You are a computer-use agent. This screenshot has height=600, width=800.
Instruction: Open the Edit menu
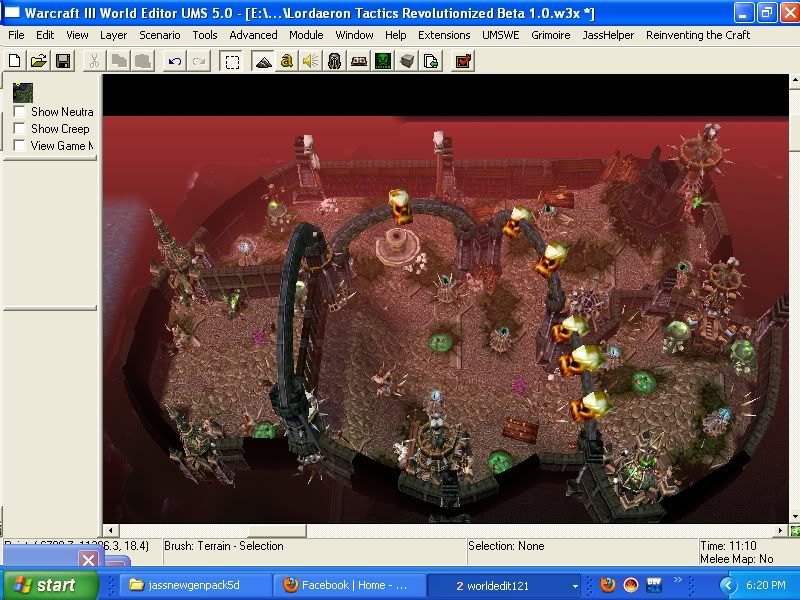[x=45, y=35]
